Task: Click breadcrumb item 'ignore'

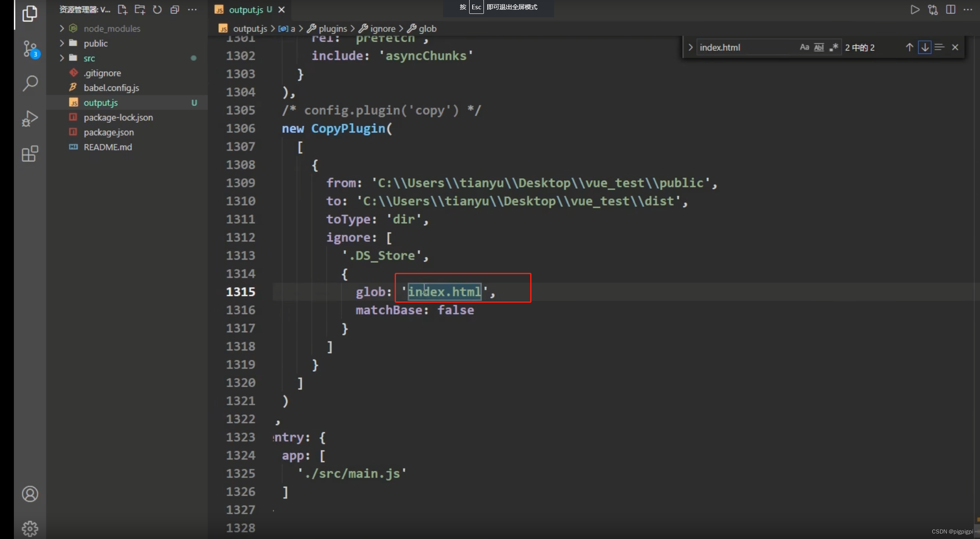Action: (x=377, y=29)
